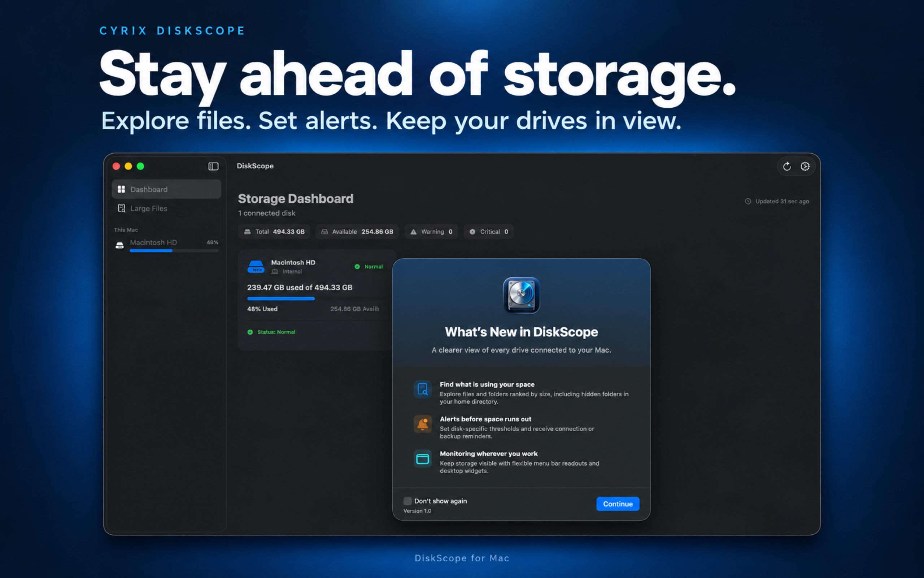
Task: Open Large Files in the sidebar
Action: pyautogui.click(x=166, y=208)
